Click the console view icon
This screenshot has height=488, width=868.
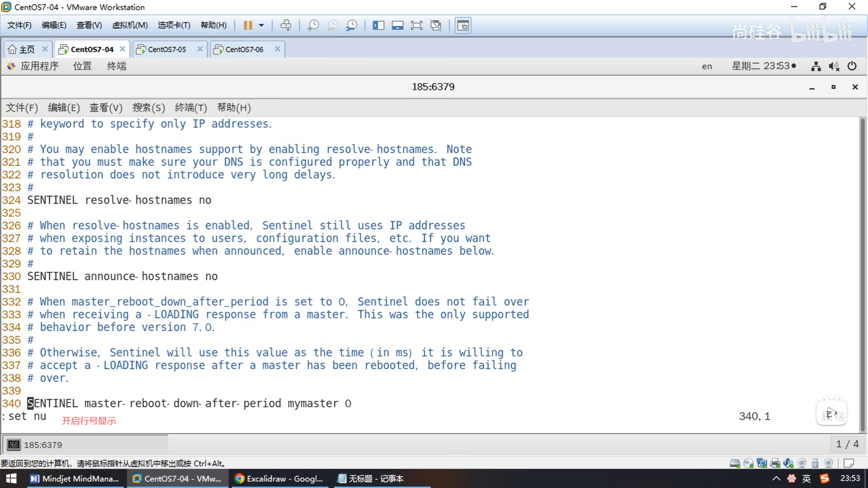(x=462, y=25)
